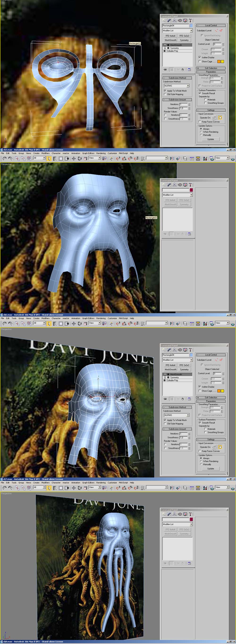The width and height of the screenshot is (236, 644).
Task: Click object color swatch beside Rectangle04 in dj6.max
Action: (x=191, y=355)
